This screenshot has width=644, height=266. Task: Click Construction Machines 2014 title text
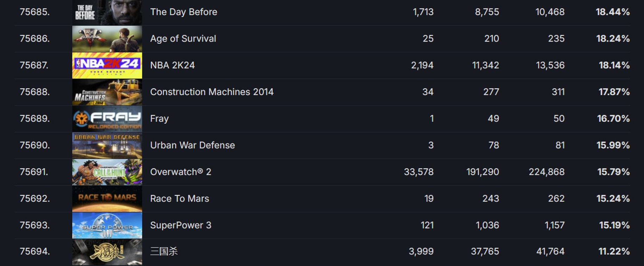(x=212, y=92)
